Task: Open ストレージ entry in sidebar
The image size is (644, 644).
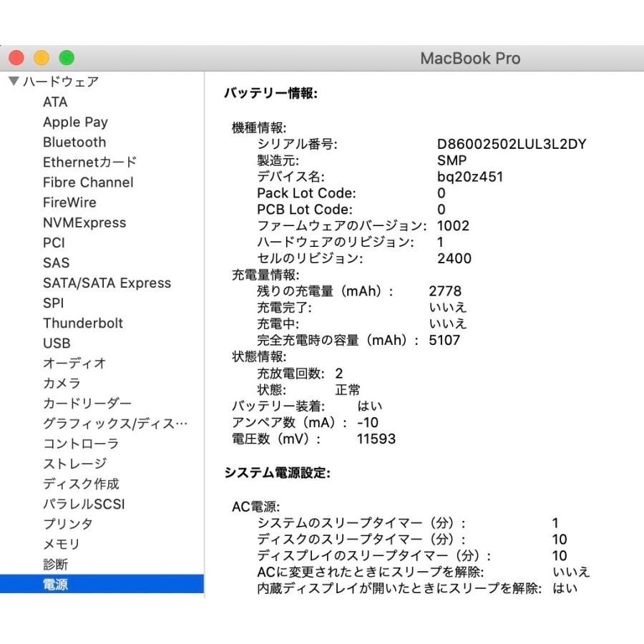Action: coord(74,464)
